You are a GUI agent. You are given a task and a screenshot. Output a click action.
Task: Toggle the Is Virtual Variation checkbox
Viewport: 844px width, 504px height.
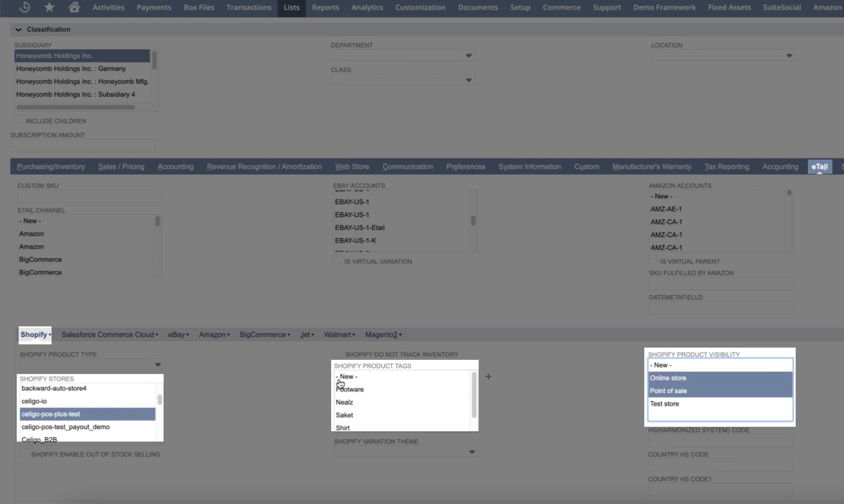tap(337, 260)
